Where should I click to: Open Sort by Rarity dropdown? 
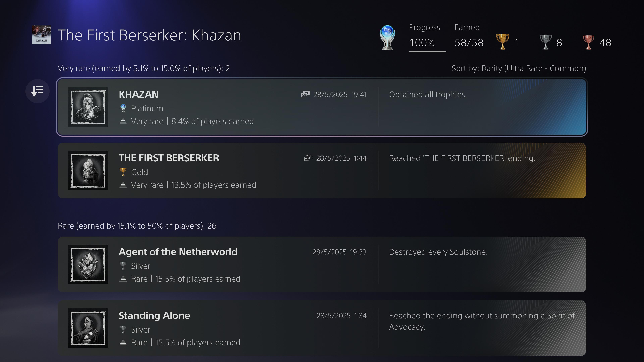519,68
